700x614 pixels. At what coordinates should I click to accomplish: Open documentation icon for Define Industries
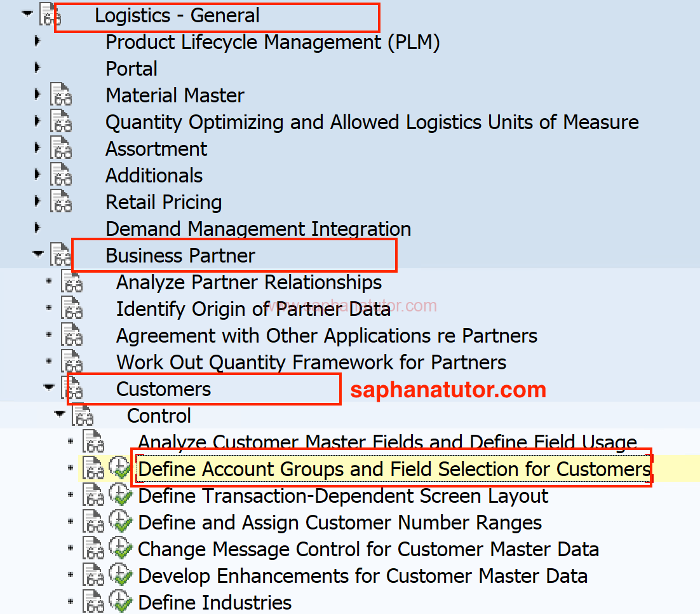pos(93,601)
